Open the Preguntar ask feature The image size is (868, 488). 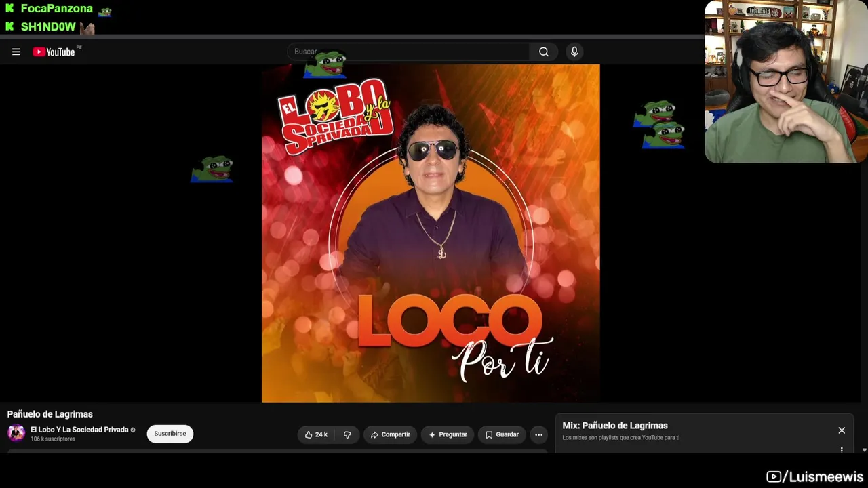pos(448,434)
